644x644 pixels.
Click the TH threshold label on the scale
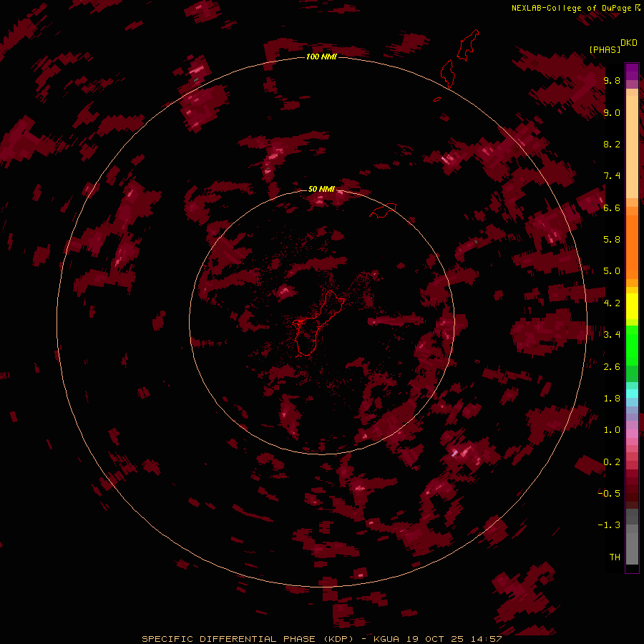(615, 557)
